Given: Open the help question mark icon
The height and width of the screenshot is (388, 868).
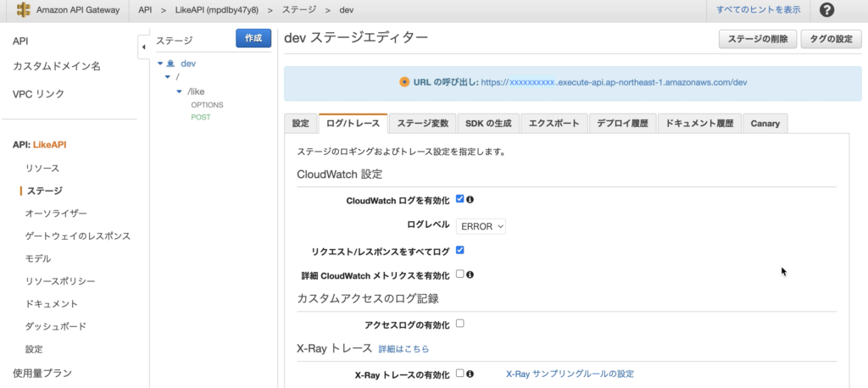Looking at the screenshot, I should (826, 10).
